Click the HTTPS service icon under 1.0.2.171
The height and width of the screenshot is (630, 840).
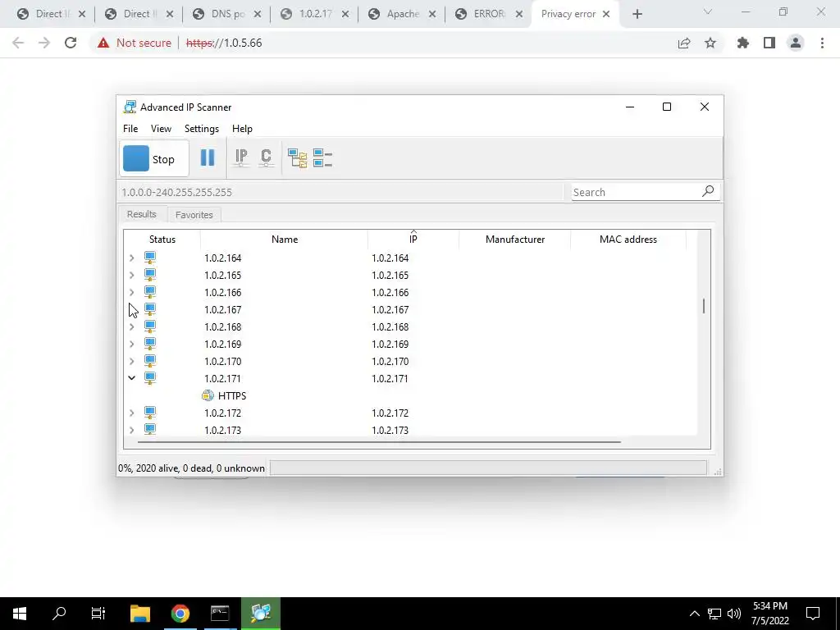pos(208,395)
